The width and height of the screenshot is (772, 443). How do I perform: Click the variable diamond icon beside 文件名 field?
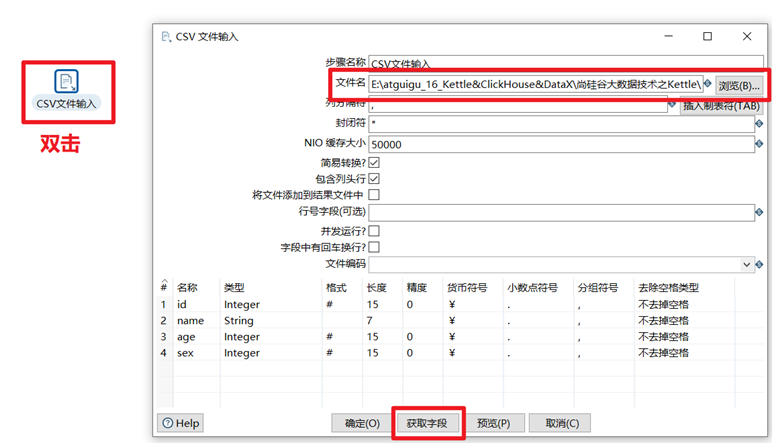coord(708,84)
